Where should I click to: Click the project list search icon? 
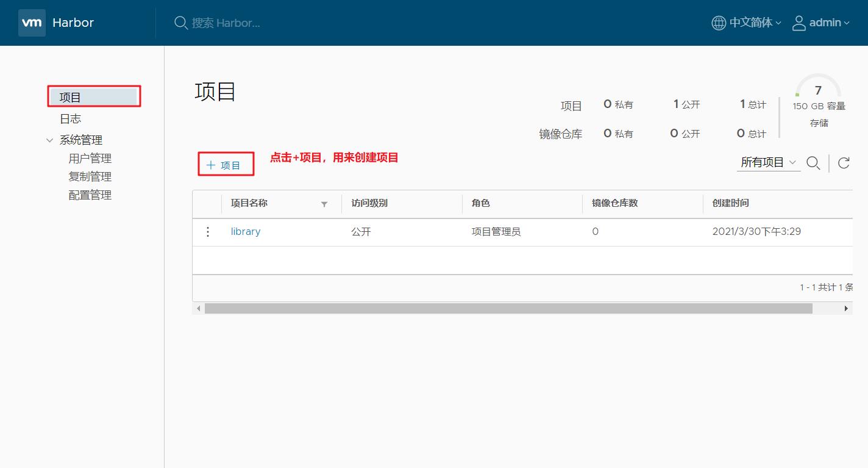point(813,163)
